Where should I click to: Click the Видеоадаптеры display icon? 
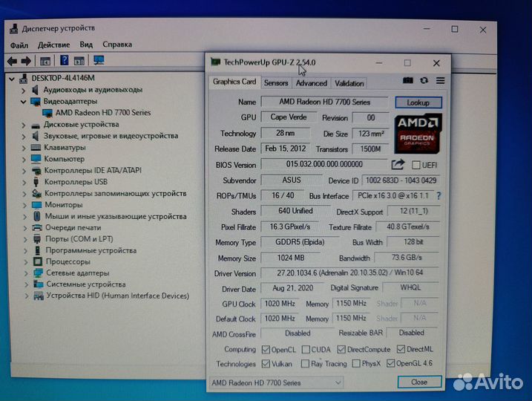click(x=36, y=102)
